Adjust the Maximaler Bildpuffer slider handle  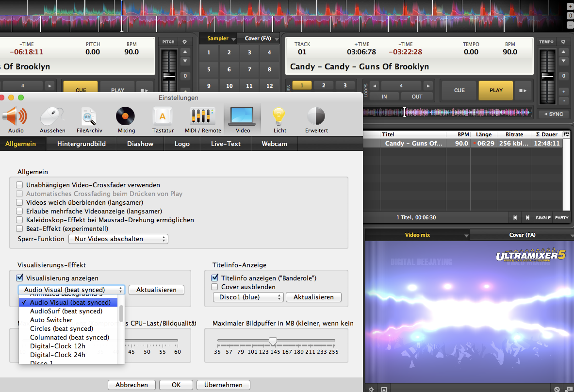[x=273, y=341]
